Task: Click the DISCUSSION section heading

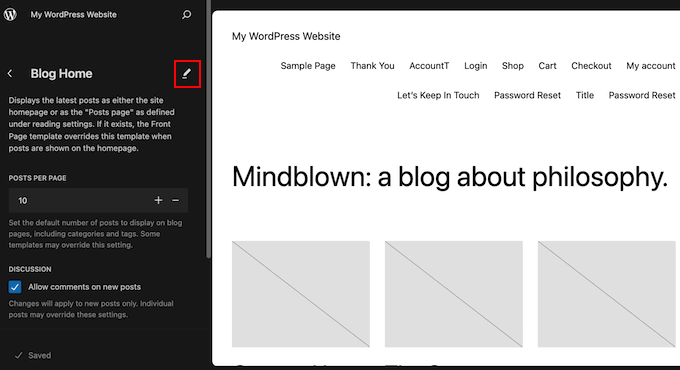Action: [x=30, y=269]
